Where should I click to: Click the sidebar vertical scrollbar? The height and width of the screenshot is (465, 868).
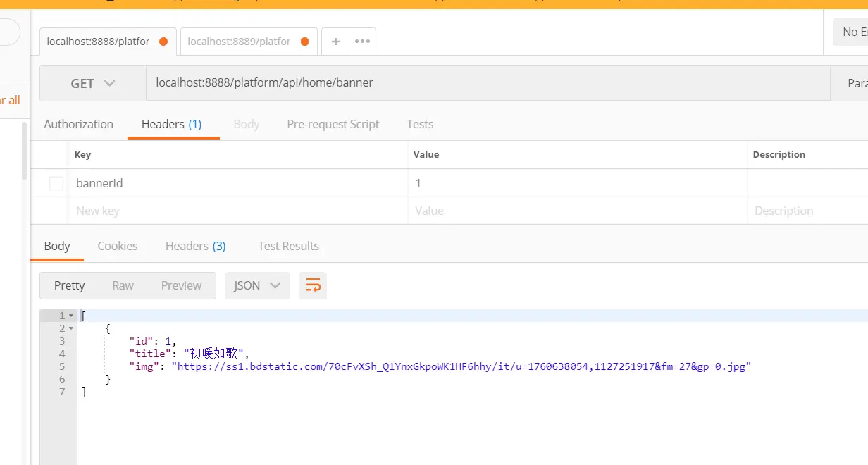point(25,150)
